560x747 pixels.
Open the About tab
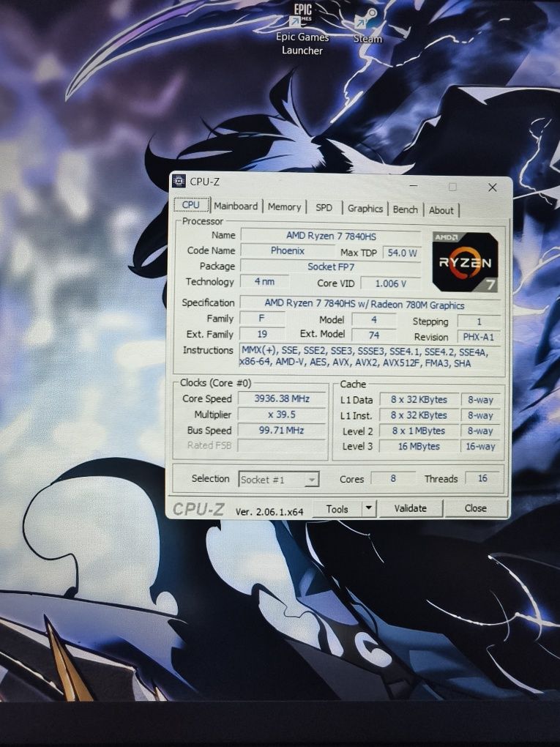441,211
